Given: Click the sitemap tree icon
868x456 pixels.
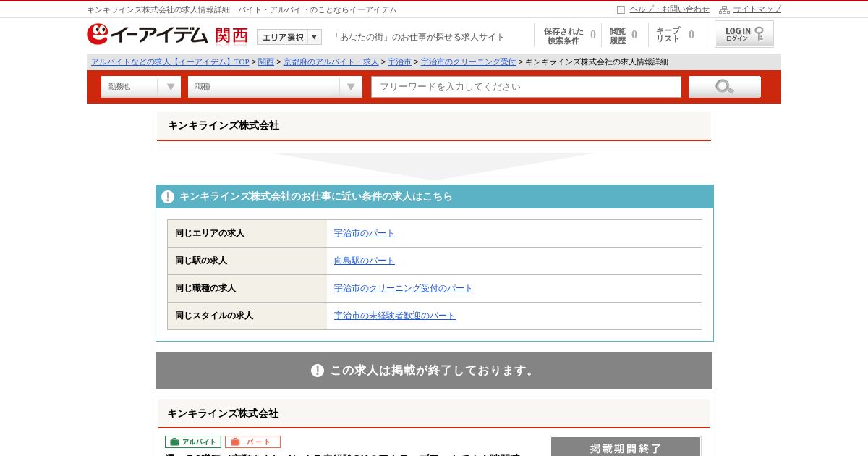Looking at the screenshot, I should 724,9.
